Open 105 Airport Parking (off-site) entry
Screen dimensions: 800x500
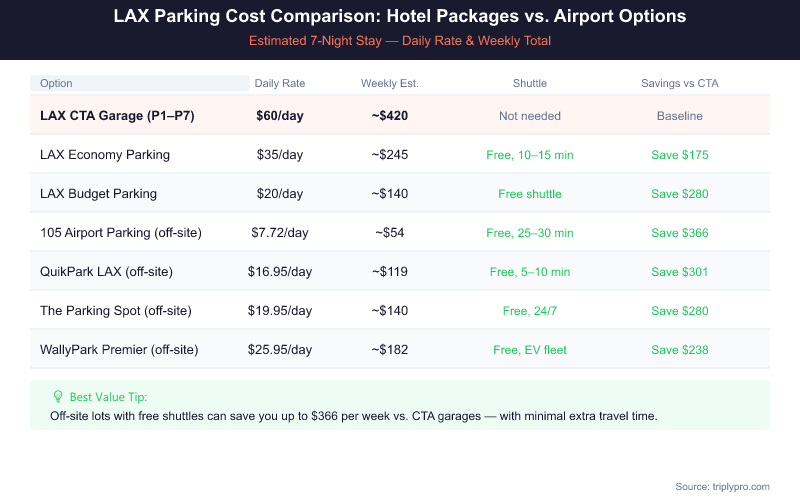pyautogui.click(x=121, y=233)
